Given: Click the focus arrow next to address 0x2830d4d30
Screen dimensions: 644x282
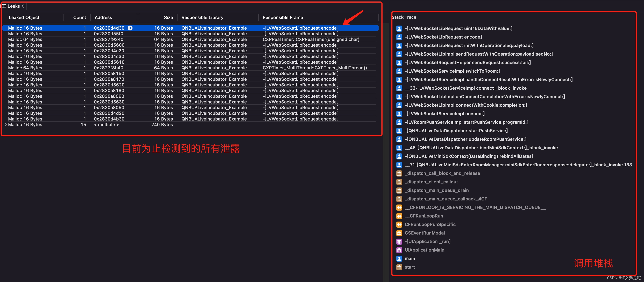Looking at the screenshot, I should pos(130,28).
